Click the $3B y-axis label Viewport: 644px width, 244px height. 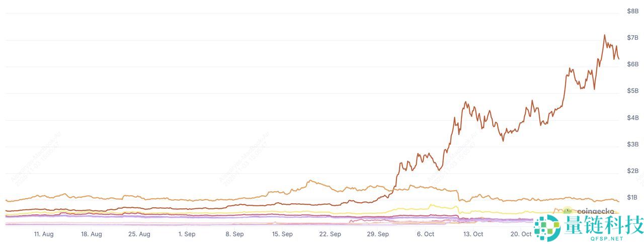click(632, 144)
